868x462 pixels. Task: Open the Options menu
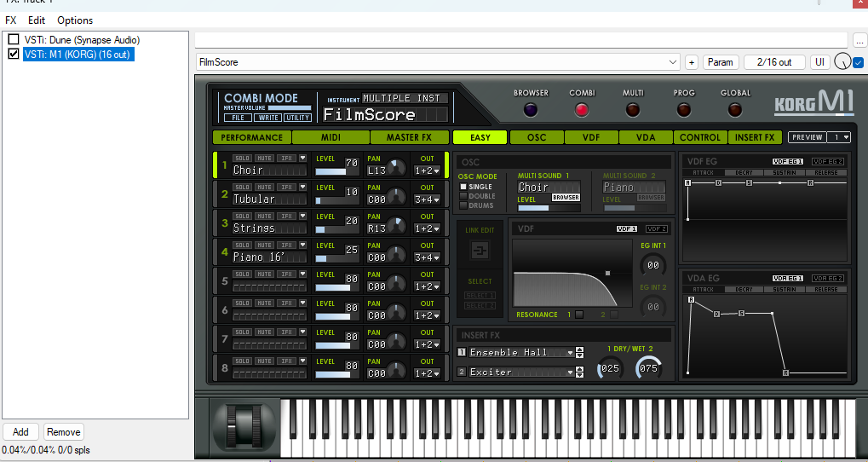(75, 20)
